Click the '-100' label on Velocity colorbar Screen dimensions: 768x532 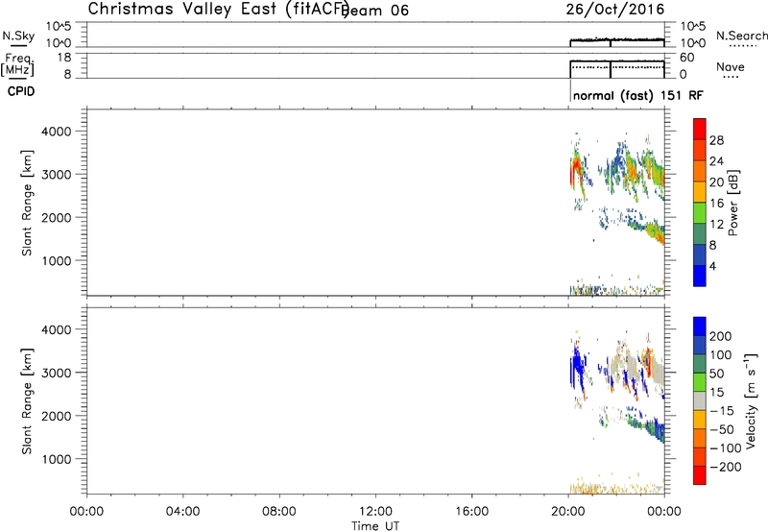click(725, 448)
